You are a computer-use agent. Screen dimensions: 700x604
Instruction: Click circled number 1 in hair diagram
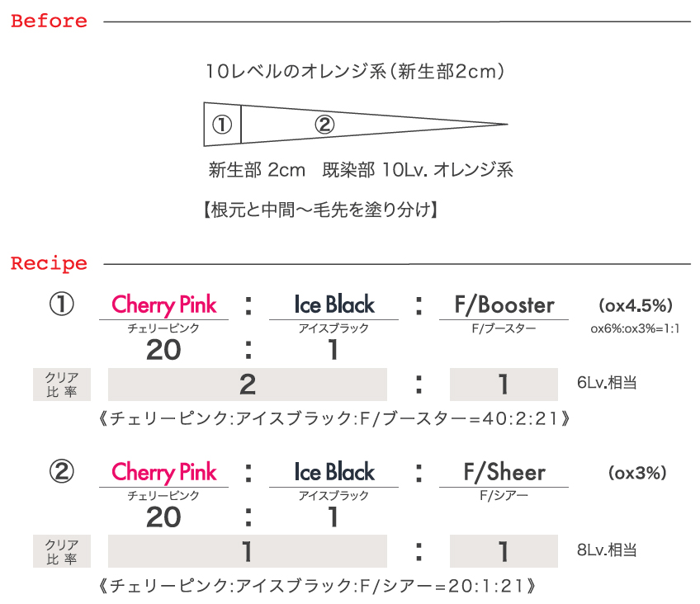[x=222, y=125]
